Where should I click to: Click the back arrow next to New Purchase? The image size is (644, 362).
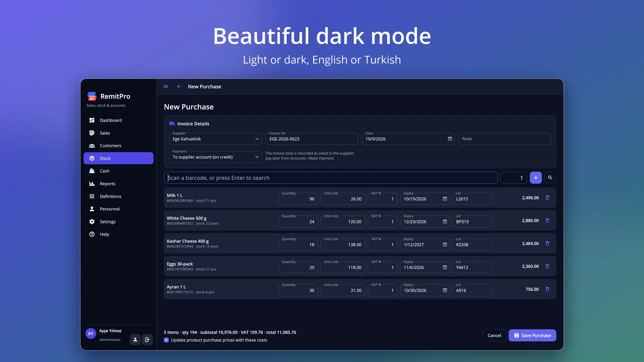pos(179,86)
